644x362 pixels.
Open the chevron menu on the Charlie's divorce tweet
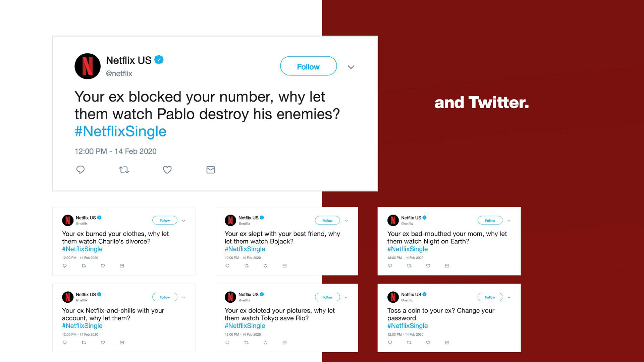coord(183,221)
